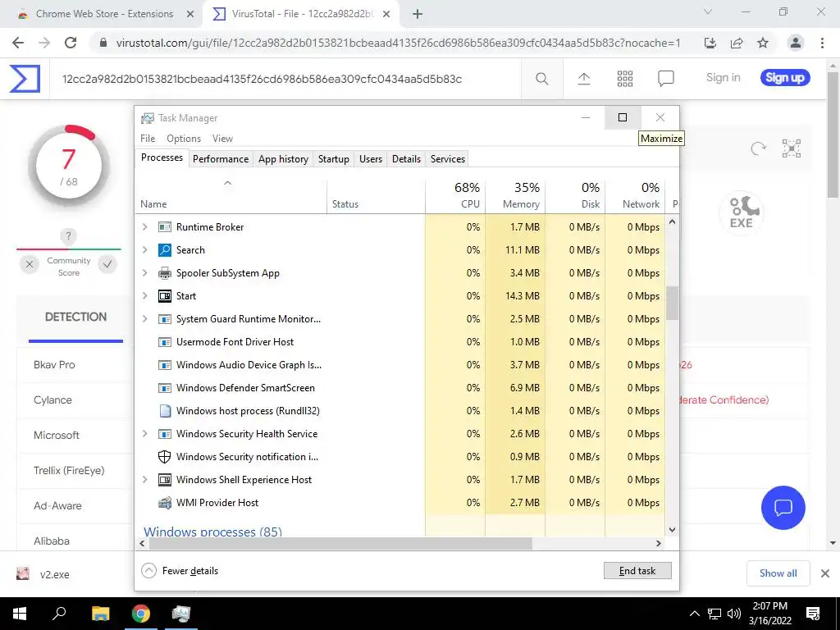The image size is (840, 630).
Task: Switch to the Services tab
Action: click(x=448, y=159)
